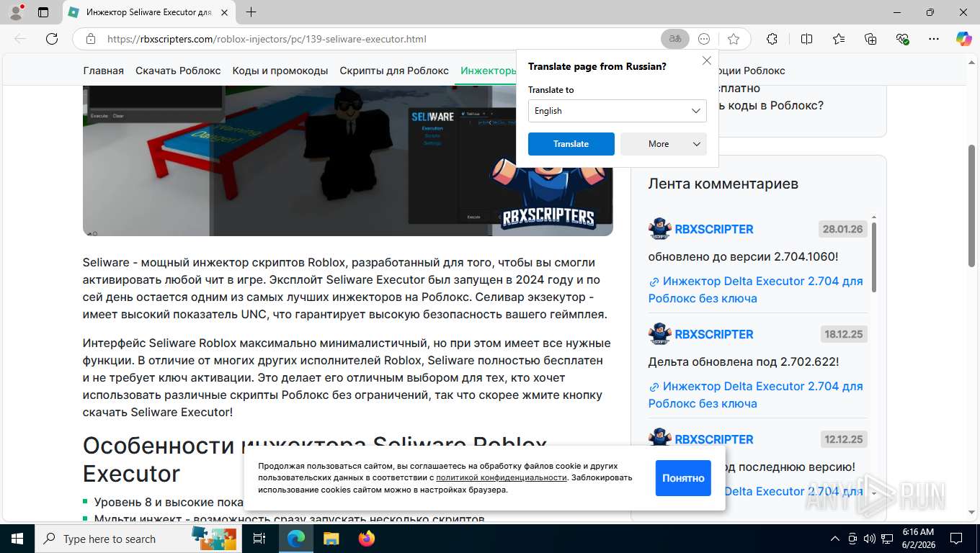
Task: Open a new browser tab
Action: 251,12
